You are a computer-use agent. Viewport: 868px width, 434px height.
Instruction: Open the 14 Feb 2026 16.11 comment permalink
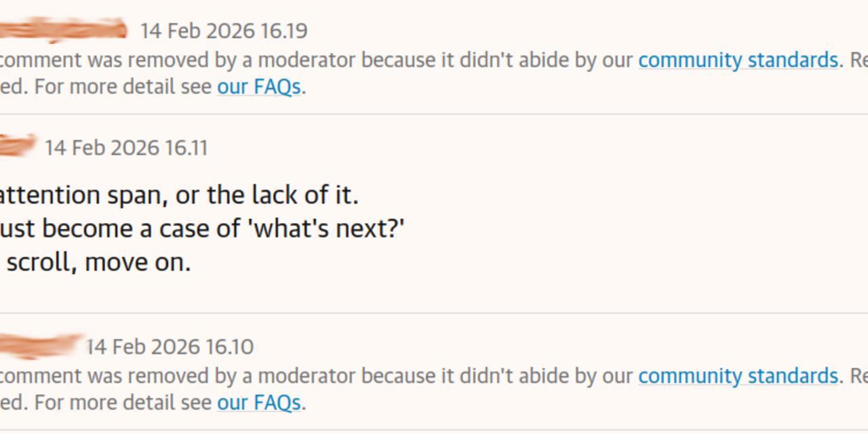pos(126,148)
